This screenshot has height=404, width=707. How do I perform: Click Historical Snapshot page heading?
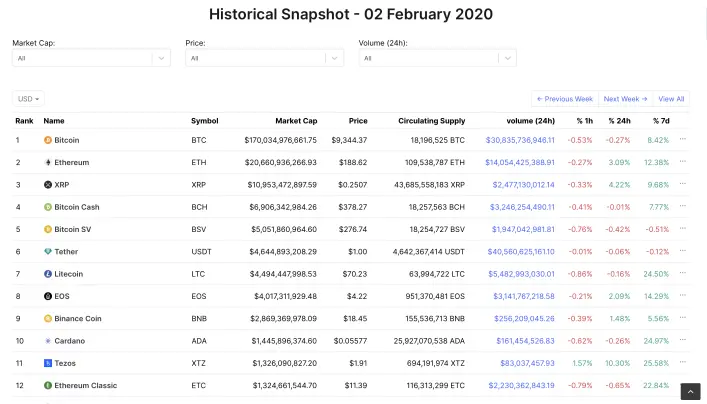pos(351,14)
